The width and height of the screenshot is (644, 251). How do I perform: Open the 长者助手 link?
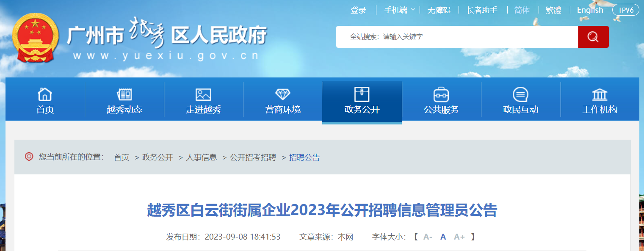pos(482,10)
